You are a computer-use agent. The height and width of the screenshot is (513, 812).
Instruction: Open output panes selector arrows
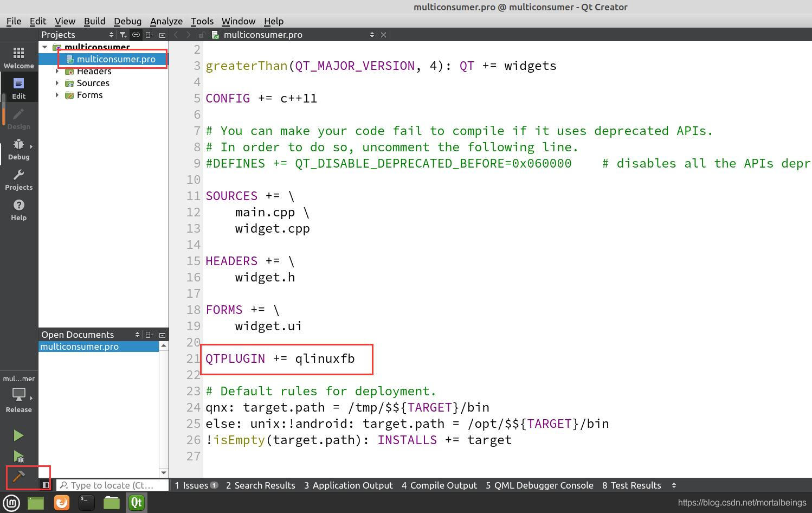674,485
